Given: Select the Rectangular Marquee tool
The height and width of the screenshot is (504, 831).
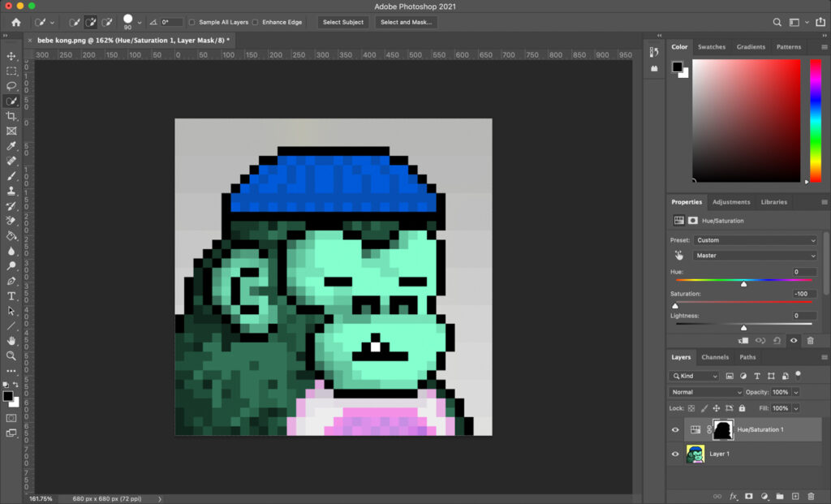Looking at the screenshot, I should click(11, 71).
